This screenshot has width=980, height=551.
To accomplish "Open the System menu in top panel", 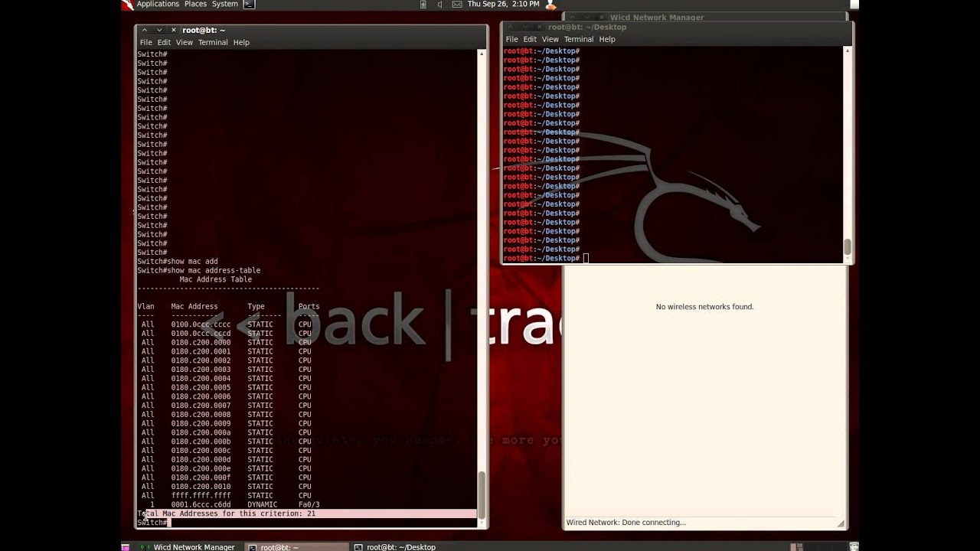I will click(x=225, y=5).
